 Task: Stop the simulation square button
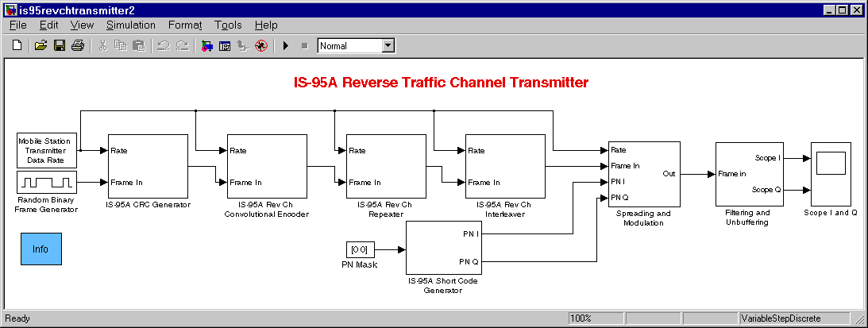[x=304, y=45]
